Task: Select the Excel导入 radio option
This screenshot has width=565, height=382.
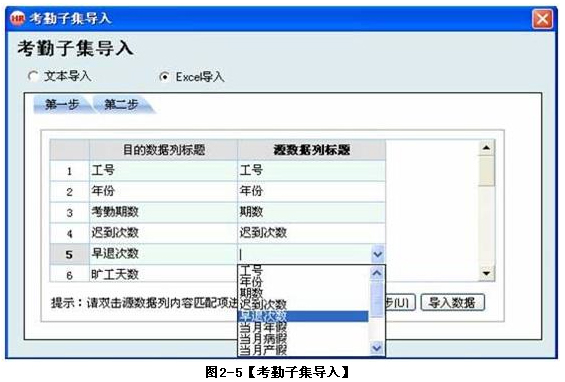Action: point(164,77)
